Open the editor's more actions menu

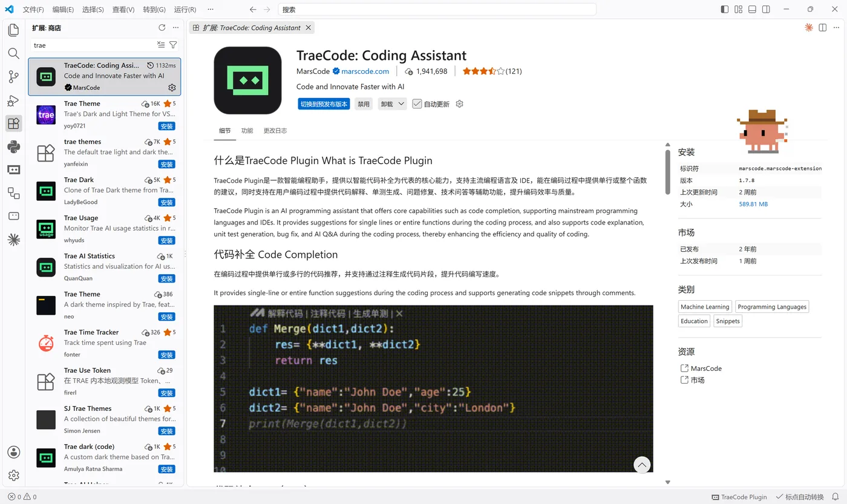click(836, 28)
